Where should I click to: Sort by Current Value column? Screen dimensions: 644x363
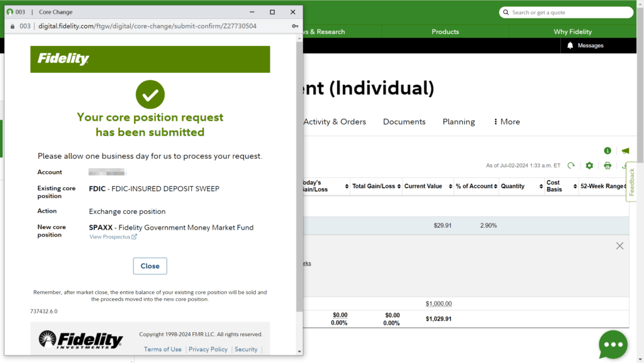[428, 186]
